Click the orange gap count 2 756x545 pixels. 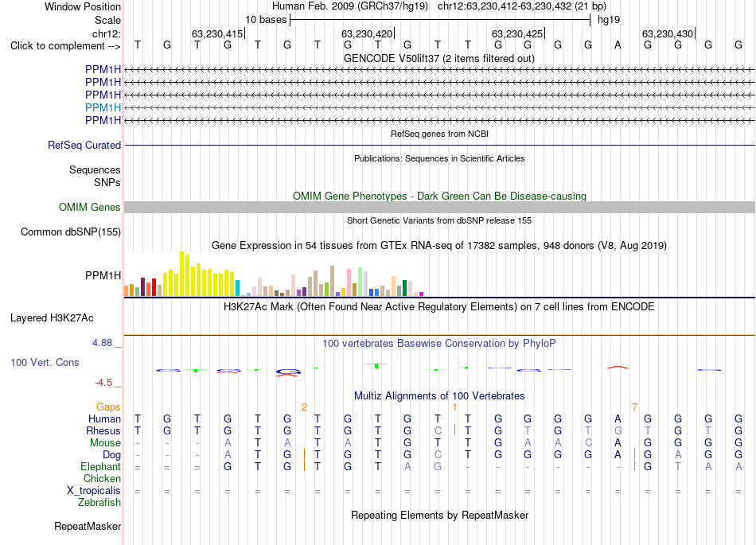click(304, 407)
